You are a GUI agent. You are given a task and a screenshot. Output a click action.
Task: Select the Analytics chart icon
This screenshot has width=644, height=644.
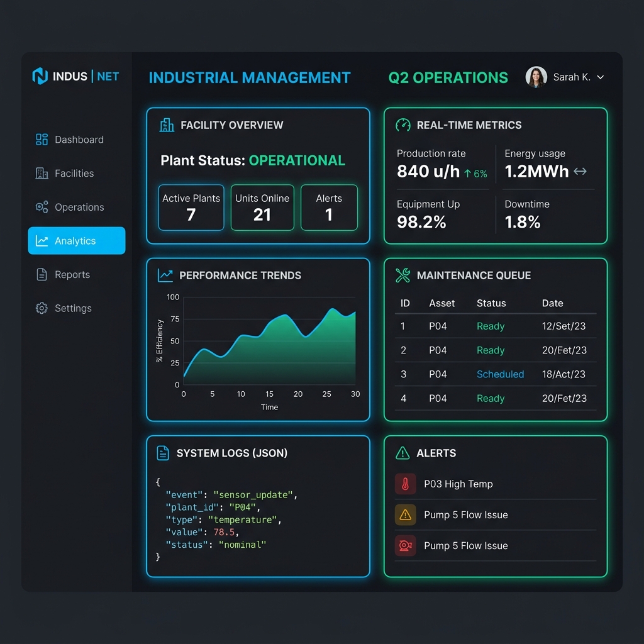pos(42,240)
